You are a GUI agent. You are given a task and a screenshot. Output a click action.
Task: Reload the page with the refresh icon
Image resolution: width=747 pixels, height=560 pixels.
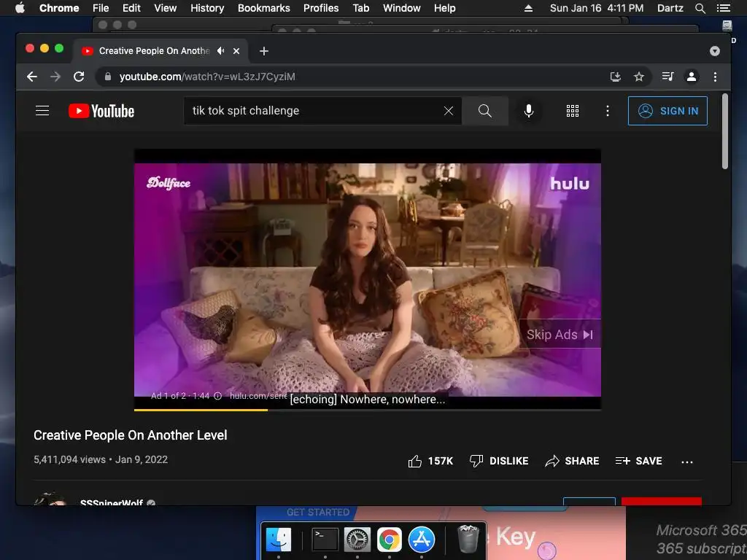coord(79,77)
